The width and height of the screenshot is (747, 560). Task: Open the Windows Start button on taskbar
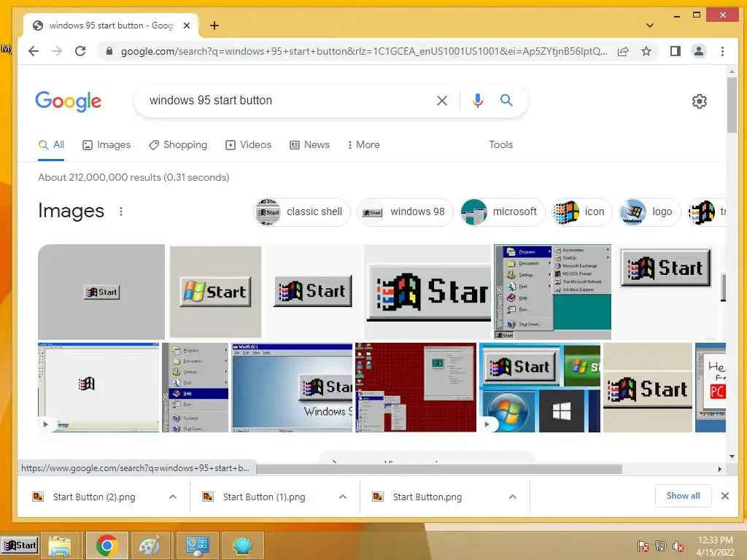(x=20, y=545)
